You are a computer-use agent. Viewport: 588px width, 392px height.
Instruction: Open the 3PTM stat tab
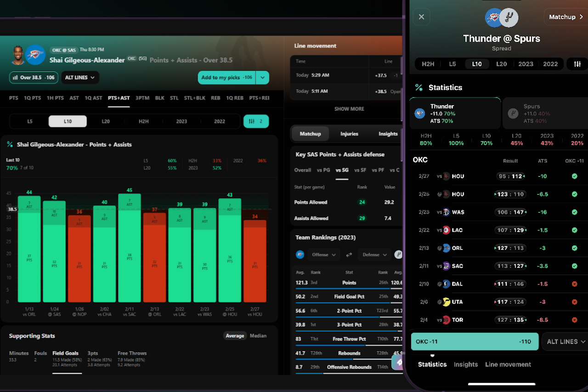pos(141,98)
